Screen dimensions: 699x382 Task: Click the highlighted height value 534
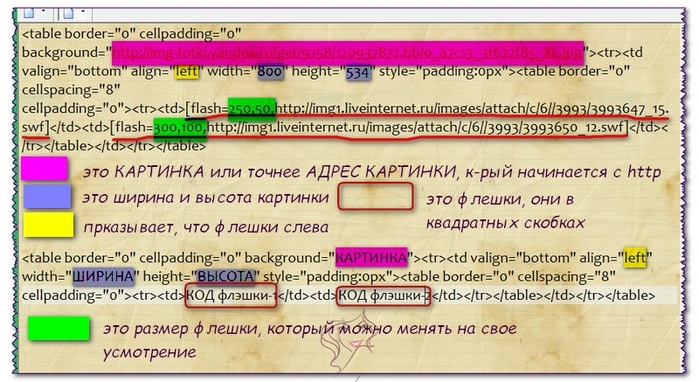[358, 71]
